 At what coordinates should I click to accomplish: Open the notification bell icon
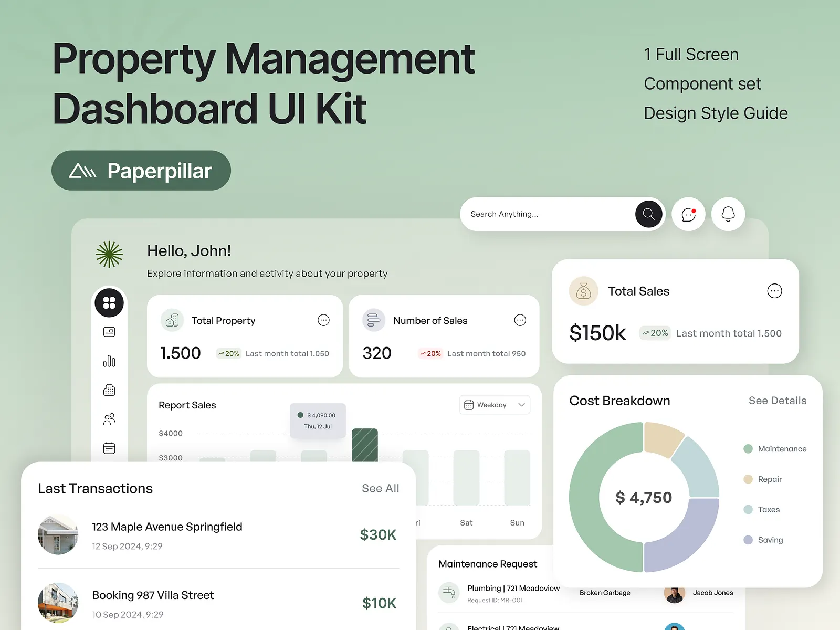(728, 214)
